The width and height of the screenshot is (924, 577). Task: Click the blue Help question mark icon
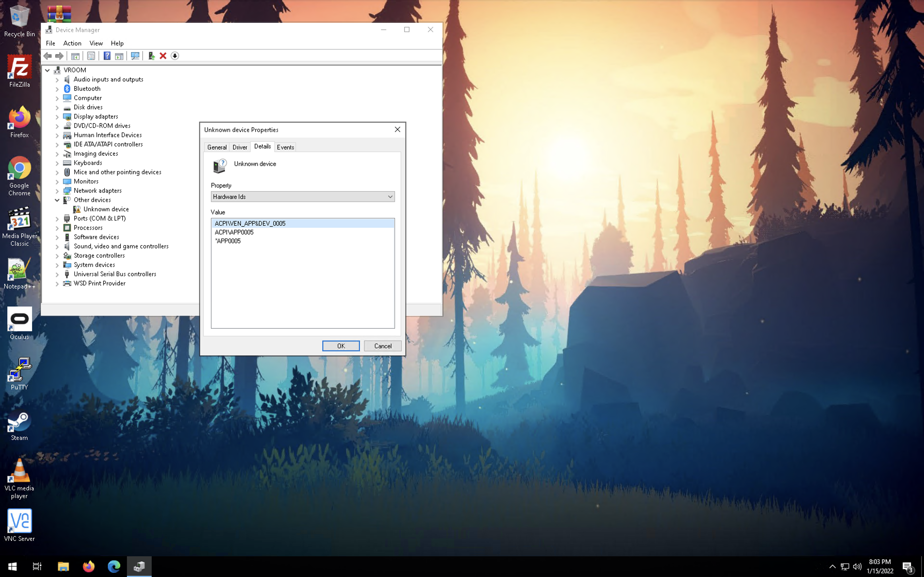click(x=107, y=56)
